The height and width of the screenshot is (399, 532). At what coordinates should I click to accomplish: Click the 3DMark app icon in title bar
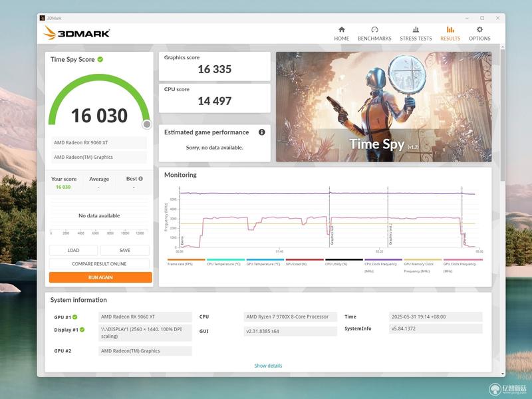coord(42,18)
